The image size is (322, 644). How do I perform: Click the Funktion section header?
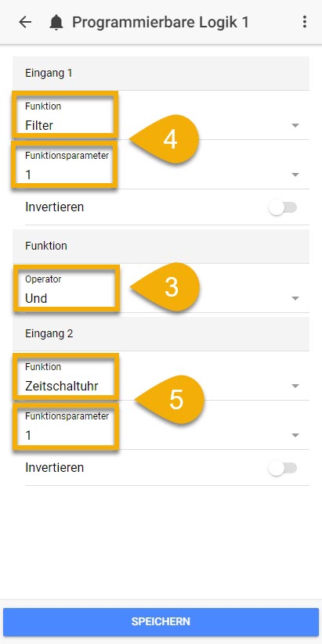(161, 246)
